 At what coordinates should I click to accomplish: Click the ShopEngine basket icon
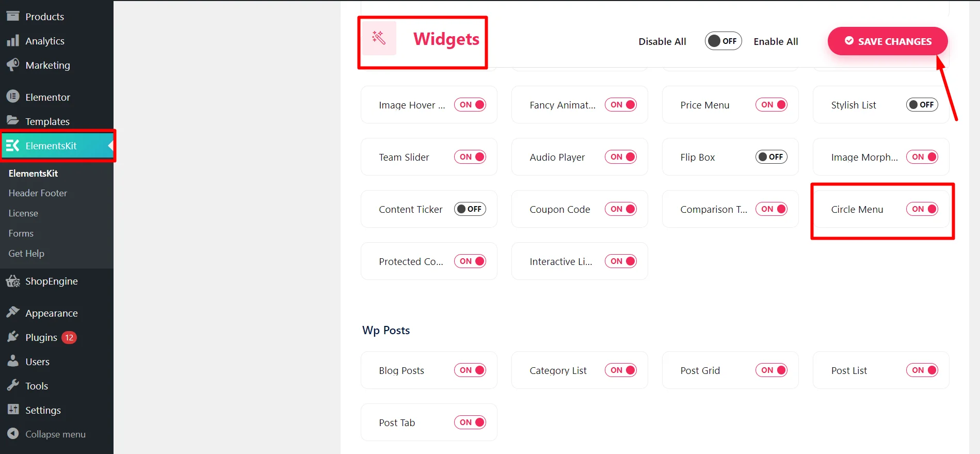(13, 281)
